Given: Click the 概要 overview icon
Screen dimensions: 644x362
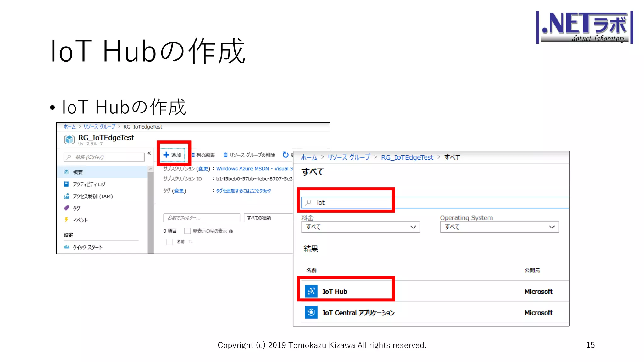Looking at the screenshot, I should point(66,172).
